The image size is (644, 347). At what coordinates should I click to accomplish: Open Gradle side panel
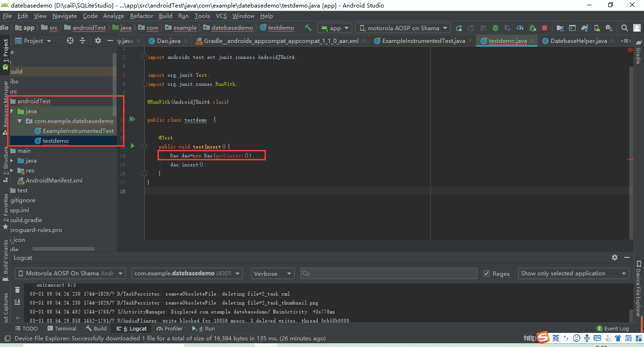tap(638, 52)
